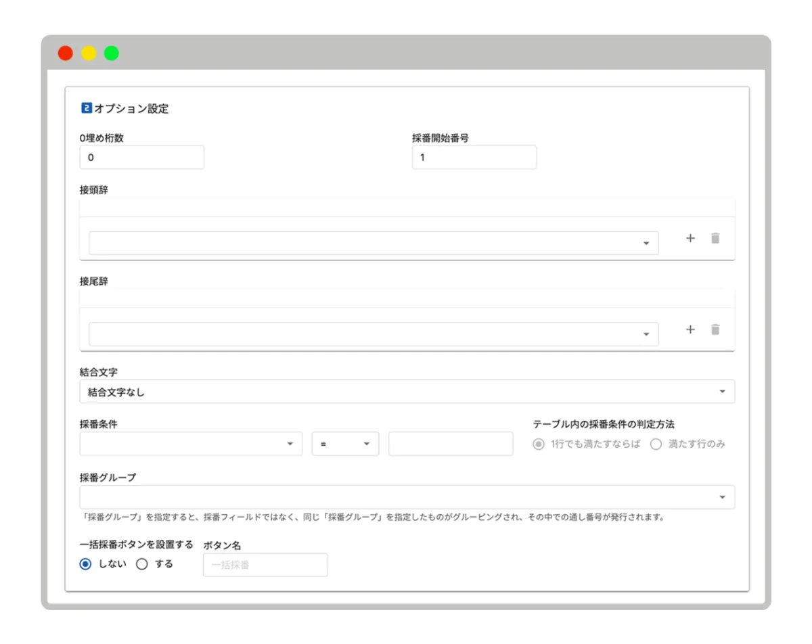Delete the 接頭辞 row with trash icon
The image size is (812, 644).
(x=715, y=238)
